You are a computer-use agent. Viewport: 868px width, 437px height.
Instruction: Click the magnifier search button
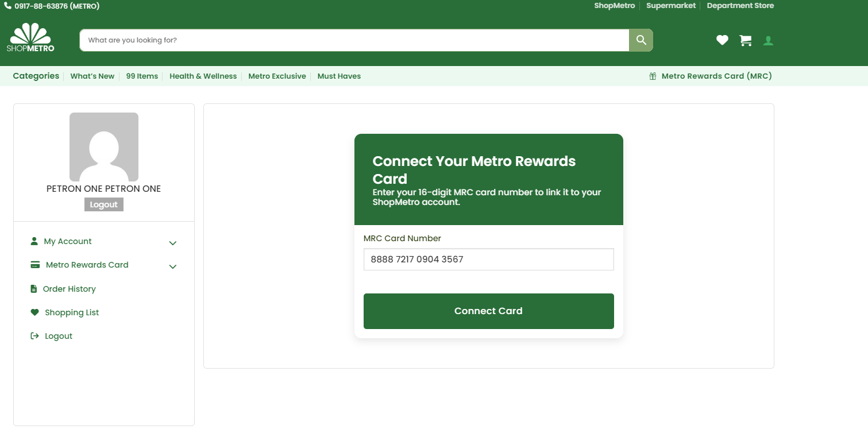pos(641,40)
